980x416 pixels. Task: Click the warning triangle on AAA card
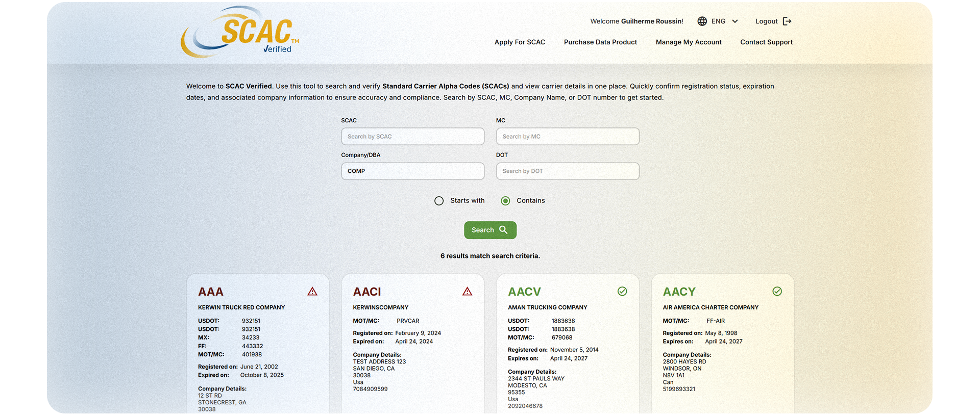point(312,292)
